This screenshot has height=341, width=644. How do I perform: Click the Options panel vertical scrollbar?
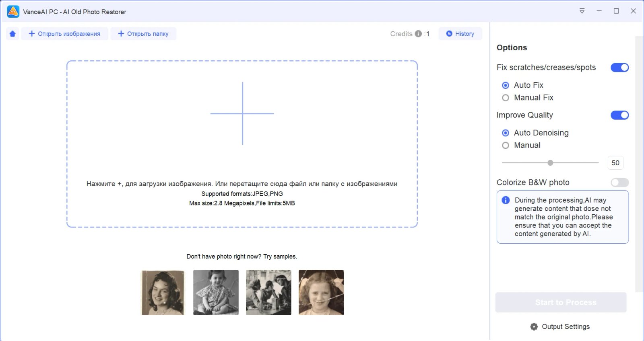click(x=639, y=164)
